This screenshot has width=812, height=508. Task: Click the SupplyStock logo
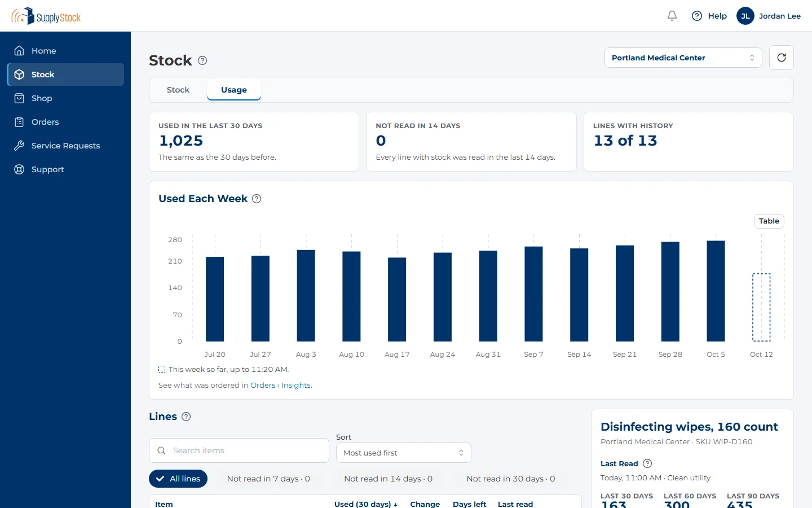pyautogui.click(x=46, y=16)
